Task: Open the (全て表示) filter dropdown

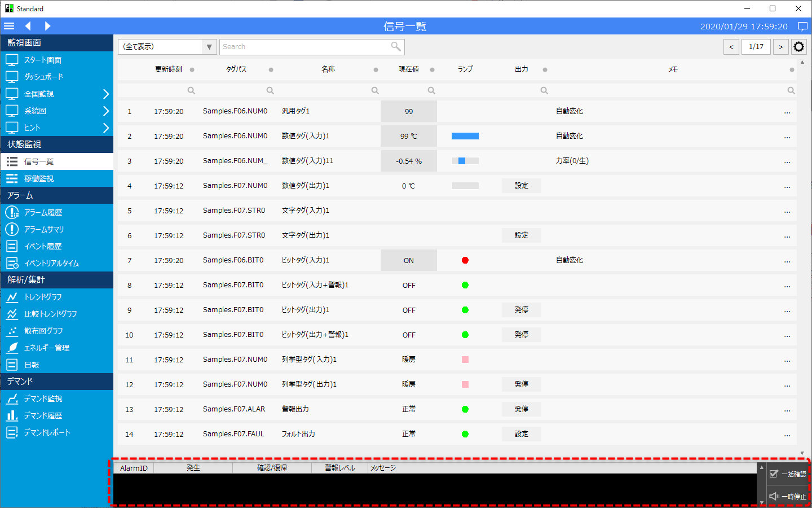Action: point(167,46)
